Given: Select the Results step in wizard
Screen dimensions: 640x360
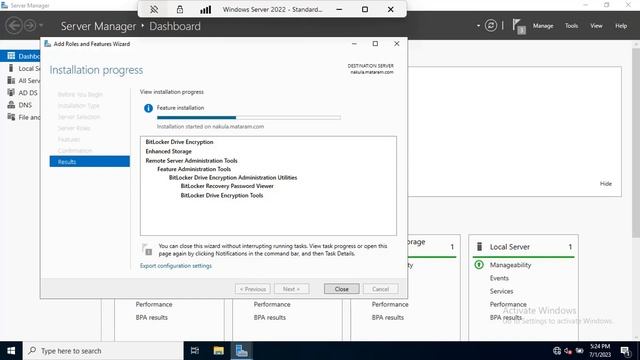Looking at the screenshot, I should coord(90,162).
